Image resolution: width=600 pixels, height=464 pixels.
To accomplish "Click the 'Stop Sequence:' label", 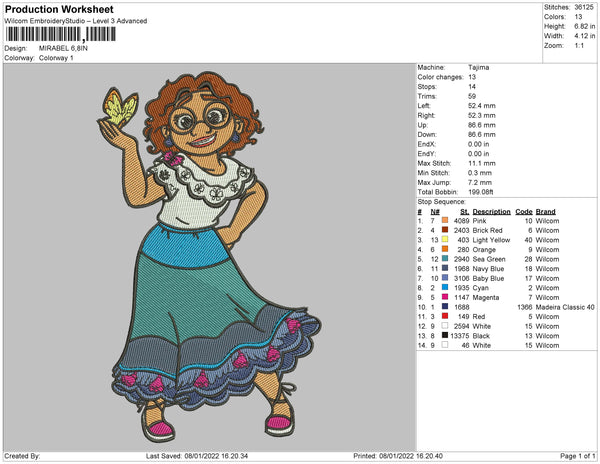I will [442, 202].
